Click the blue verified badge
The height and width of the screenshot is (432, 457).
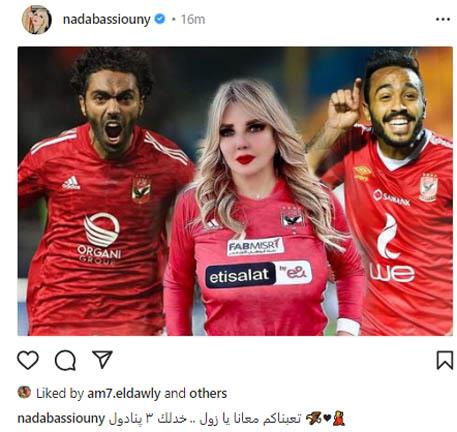point(160,19)
